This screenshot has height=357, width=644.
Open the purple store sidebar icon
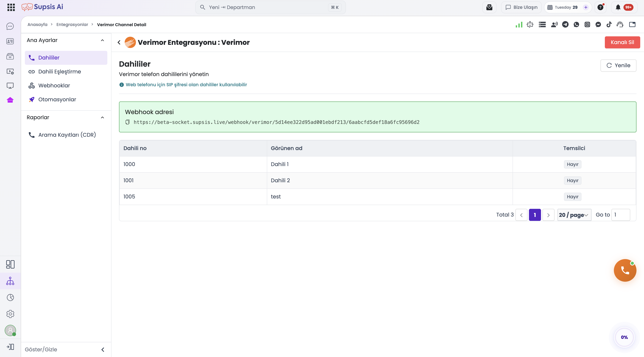[10, 100]
